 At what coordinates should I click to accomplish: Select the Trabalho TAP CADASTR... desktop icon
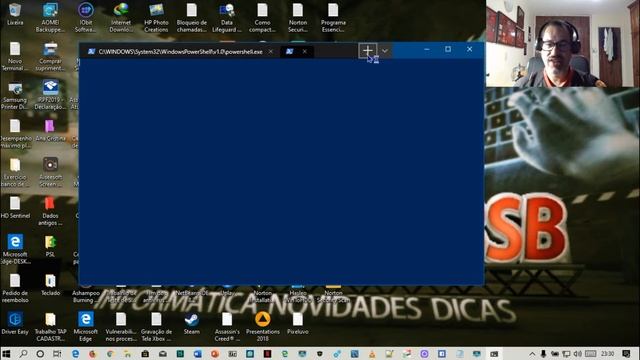pyautogui.click(x=50, y=327)
